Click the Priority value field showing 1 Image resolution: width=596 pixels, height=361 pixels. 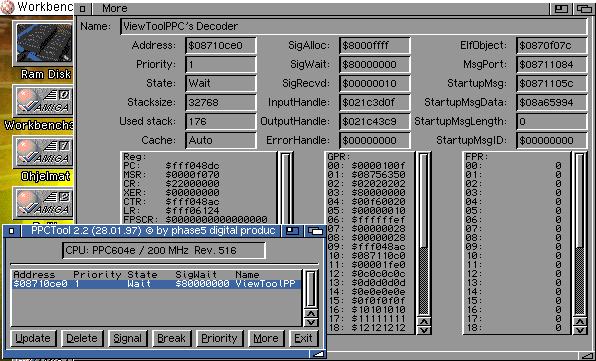220,64
